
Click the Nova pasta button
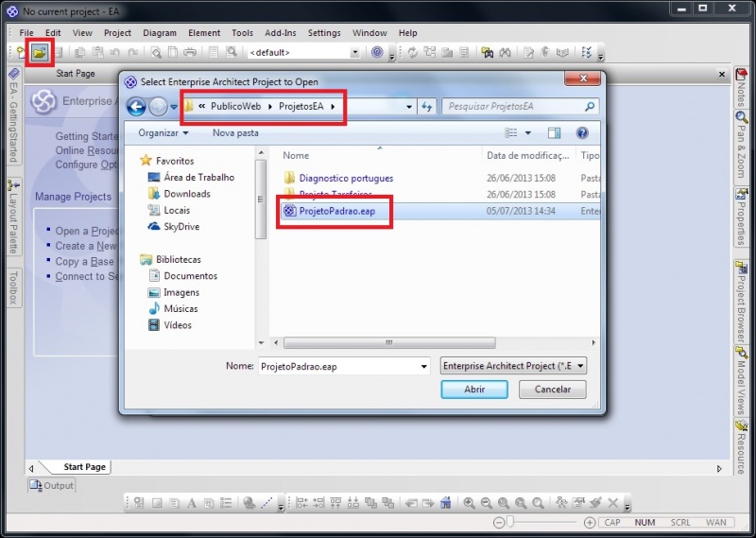pos(235,132)
